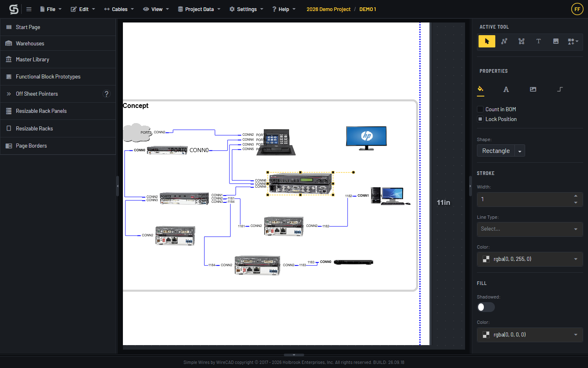The height and width of the screenshot is (368, 588).
Task: Click the DEMO 1 breadcrumb
Action: tap(367, 9)
